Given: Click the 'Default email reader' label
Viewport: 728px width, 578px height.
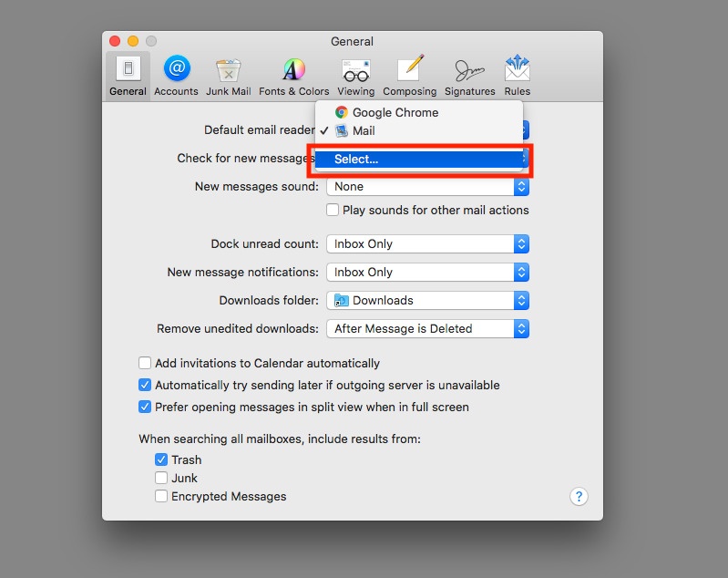Looking at the screenshot, I should [x=260, y=130].
